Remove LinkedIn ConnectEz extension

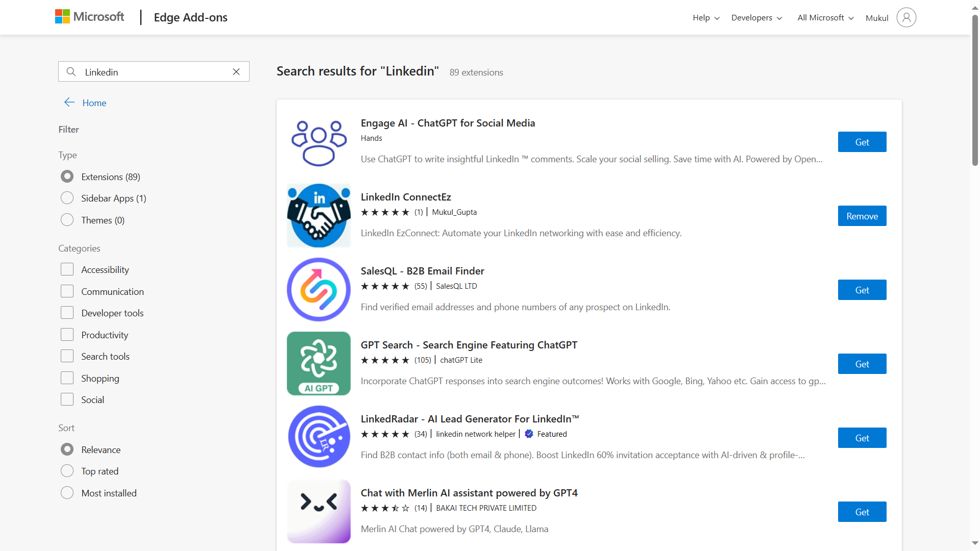tap(862, 216)
